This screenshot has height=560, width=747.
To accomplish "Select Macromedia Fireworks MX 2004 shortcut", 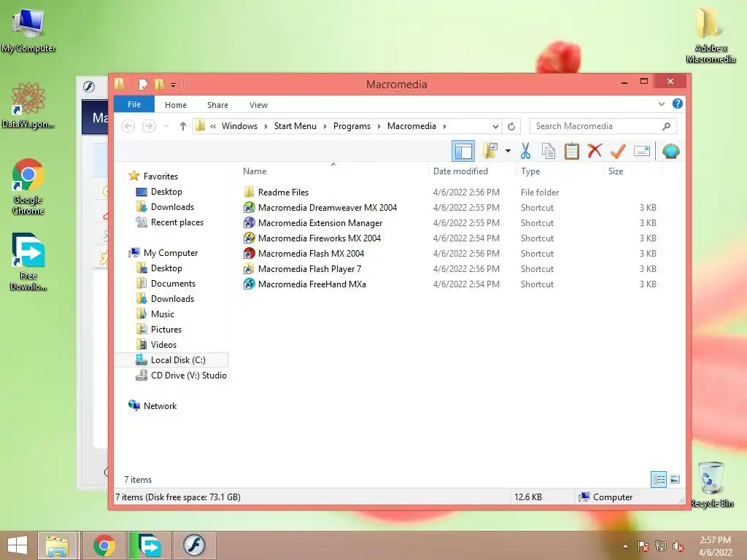I will tap(320, 238).
